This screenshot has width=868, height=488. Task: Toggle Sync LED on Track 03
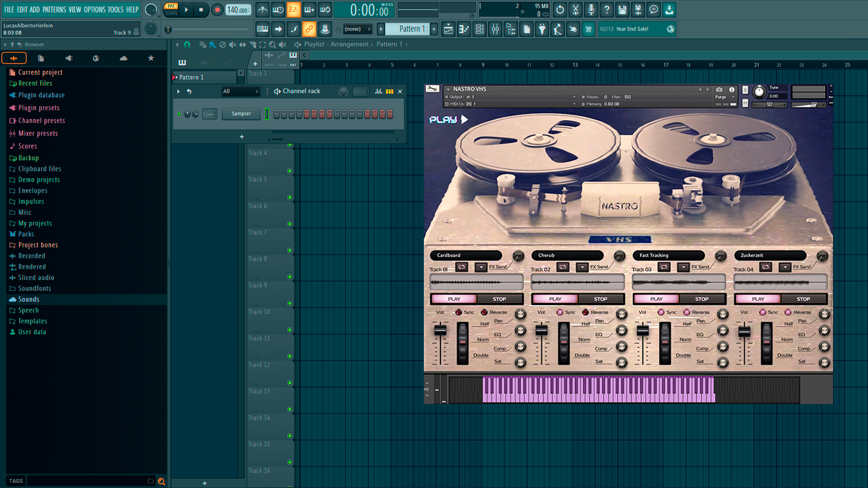661,312
